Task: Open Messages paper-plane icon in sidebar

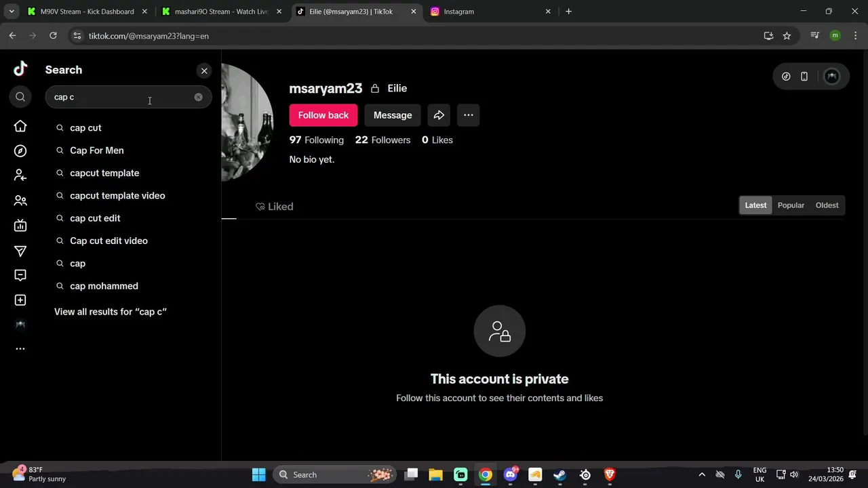Action: click(x=20, y=251)
